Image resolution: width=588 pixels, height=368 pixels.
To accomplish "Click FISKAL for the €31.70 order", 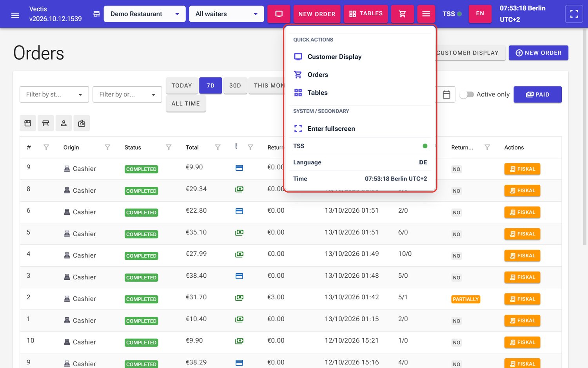I will 522,299.
